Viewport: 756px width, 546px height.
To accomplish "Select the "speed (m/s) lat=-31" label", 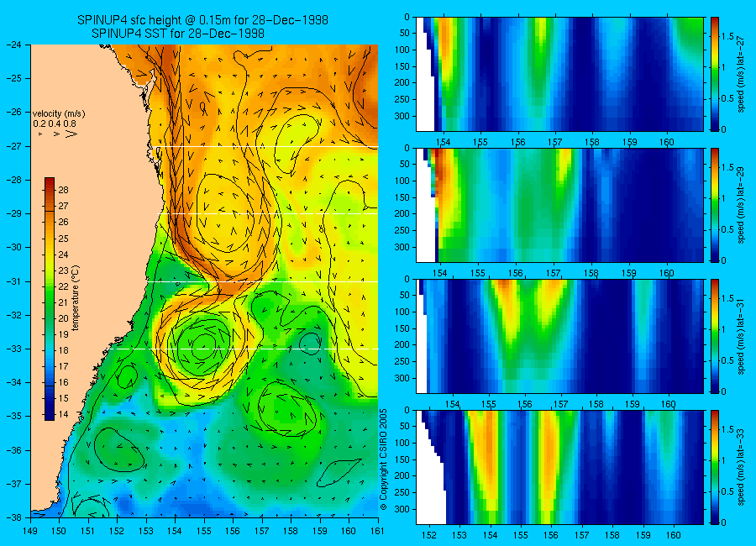I will click(742, 336).
